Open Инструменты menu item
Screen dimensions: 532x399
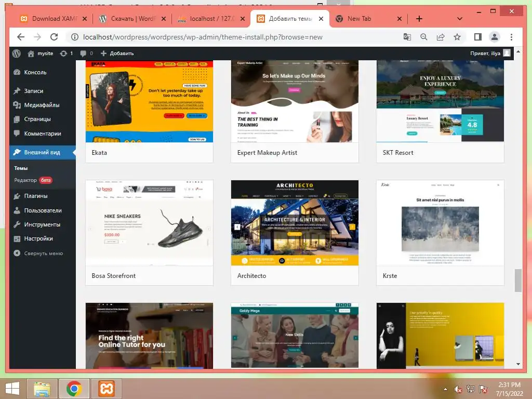[x=43, y=224]
